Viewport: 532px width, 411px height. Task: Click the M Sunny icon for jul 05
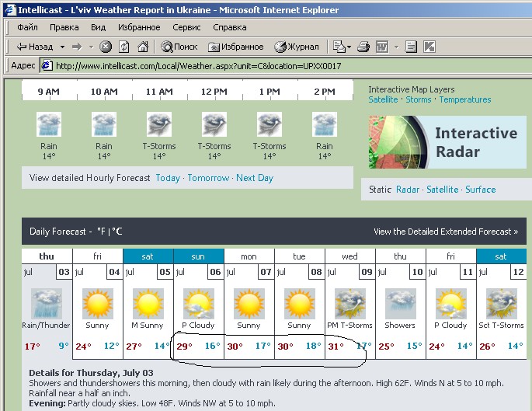click(148, 304)
